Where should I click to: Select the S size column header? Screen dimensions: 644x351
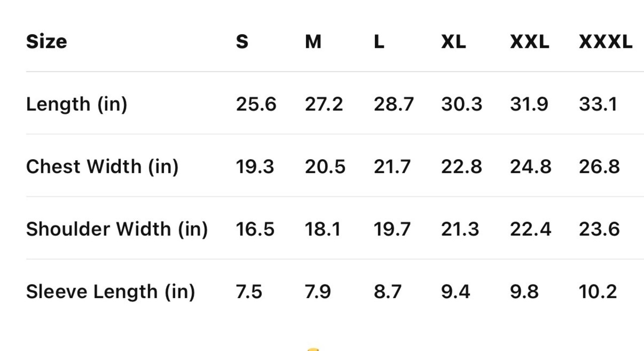(242, 41)
